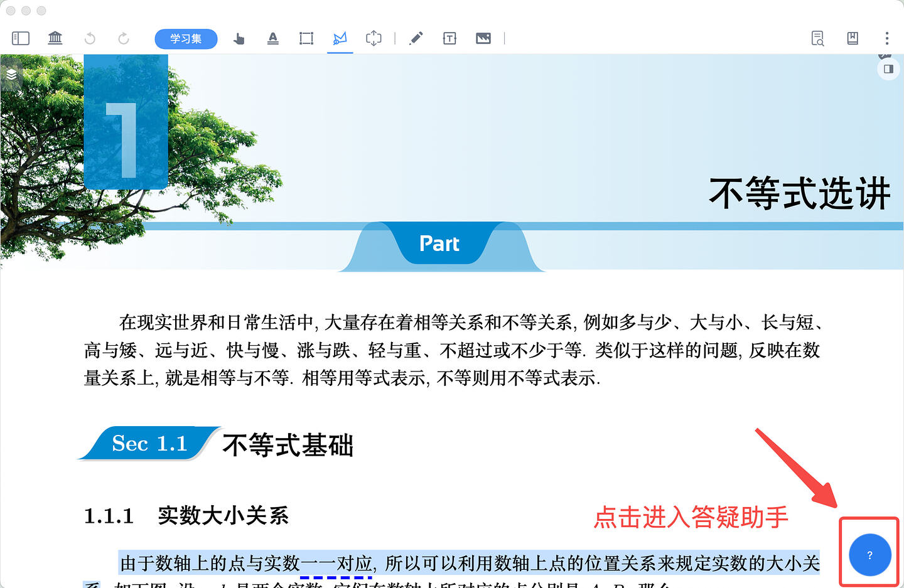Screen dimensions: 904x588
Task: Toggle the page layout view mode
Action: [x=888, y=69]
